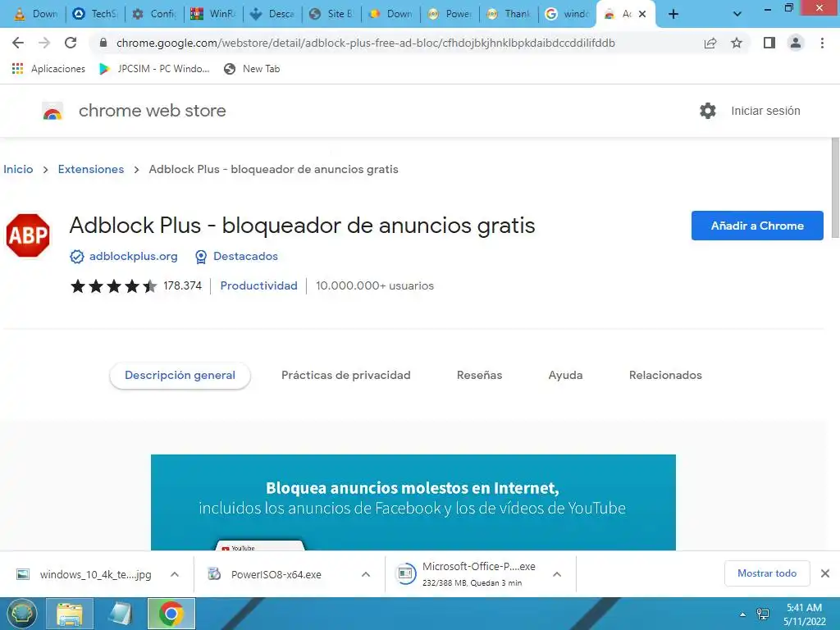
Task: Open the new tab plus button
Action: click(x=673, y=14)
